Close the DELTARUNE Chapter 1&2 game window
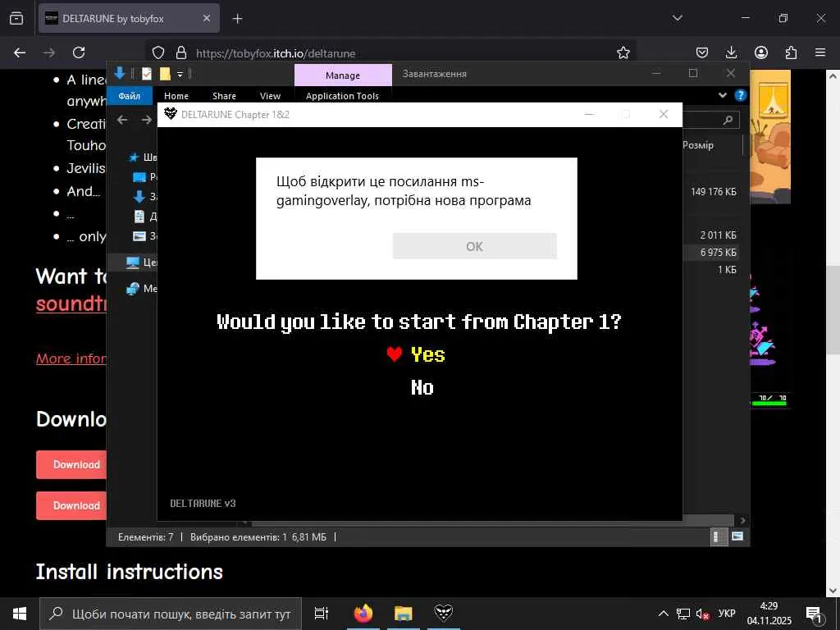Viewport: 840px width, 630px height. (x=663, y=114)
